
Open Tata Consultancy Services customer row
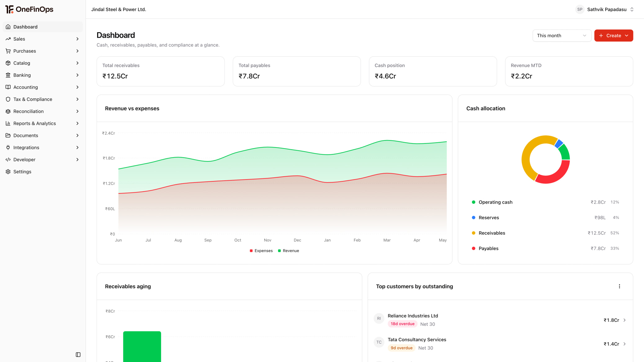click(500, 344)
